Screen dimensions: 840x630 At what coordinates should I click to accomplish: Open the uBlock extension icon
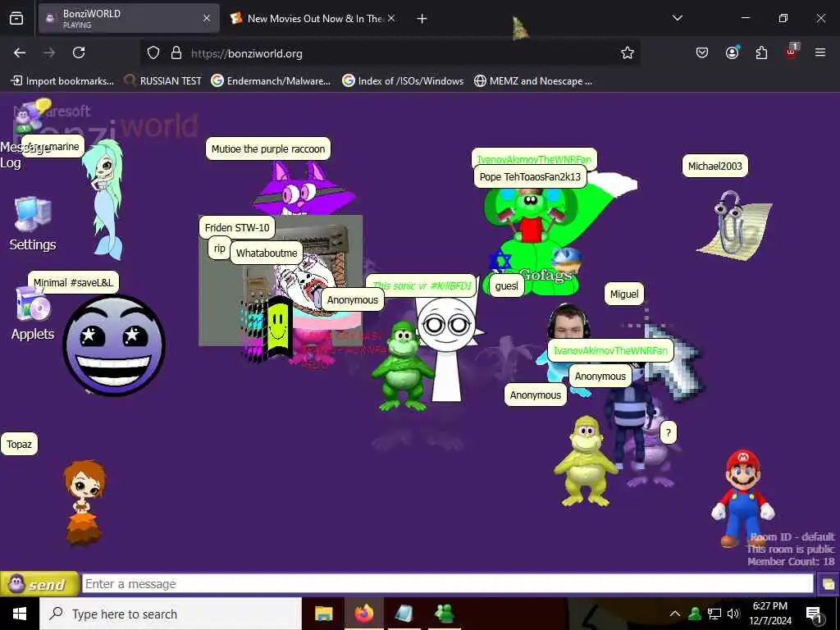coord(792,52)
